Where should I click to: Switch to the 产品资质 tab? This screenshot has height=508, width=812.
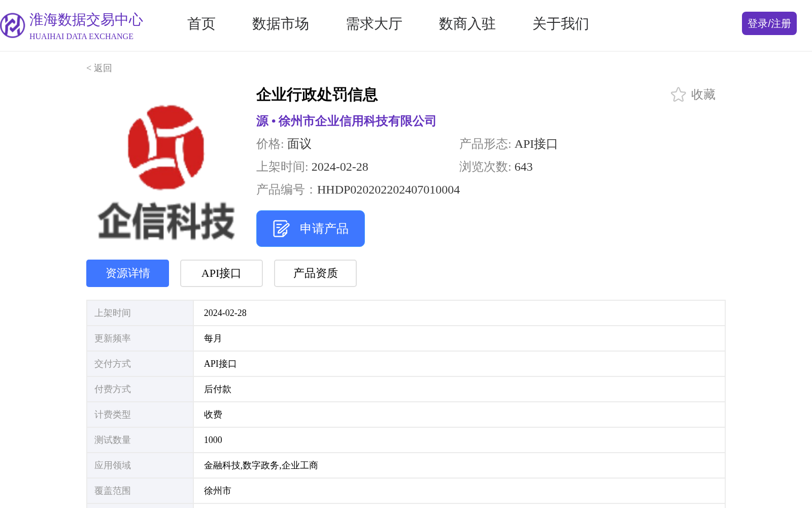point(315,273)
